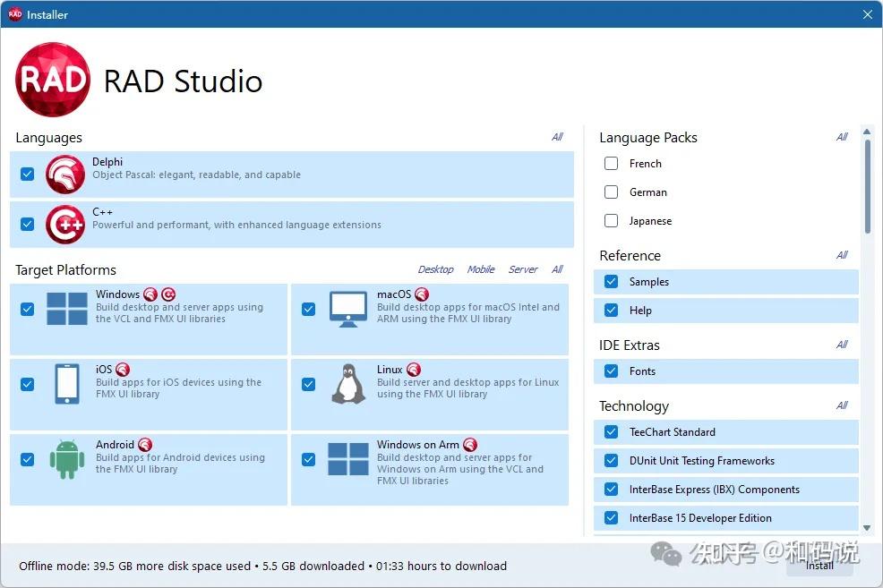Screen dimensions: 883x588
Task: Select the Mobile platforms filter
Action: click(x=481, y=269)
